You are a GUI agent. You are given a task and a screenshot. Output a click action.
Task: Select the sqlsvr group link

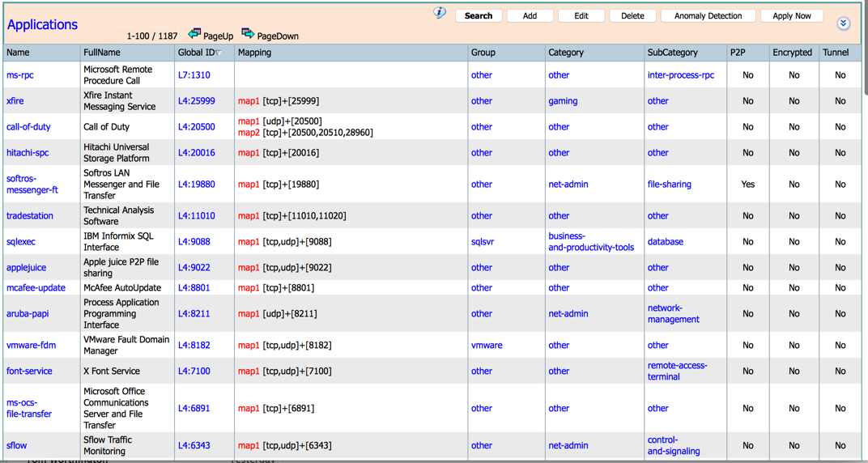click(x=483, y=242)
